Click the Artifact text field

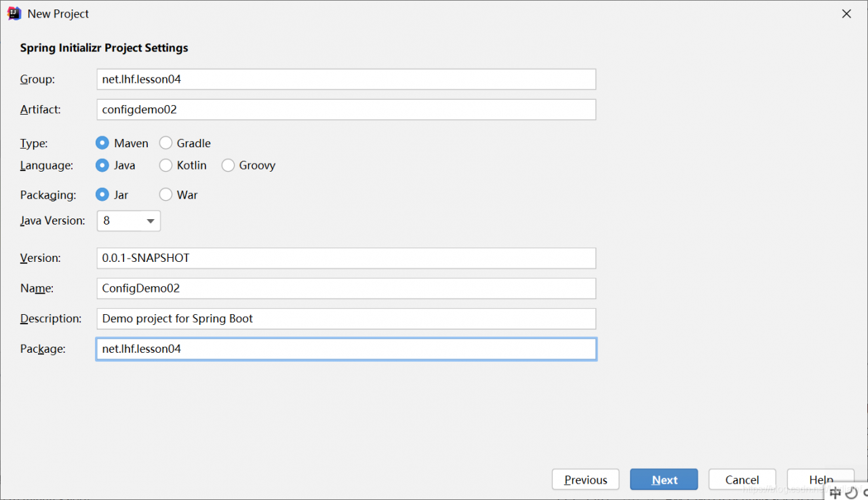346,109
